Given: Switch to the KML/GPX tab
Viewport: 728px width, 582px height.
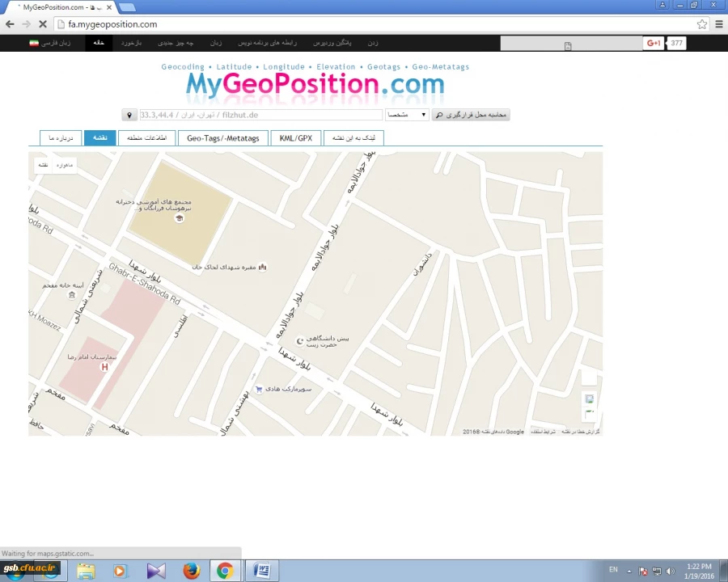Looking at the screenshot, I should point(295,138).
